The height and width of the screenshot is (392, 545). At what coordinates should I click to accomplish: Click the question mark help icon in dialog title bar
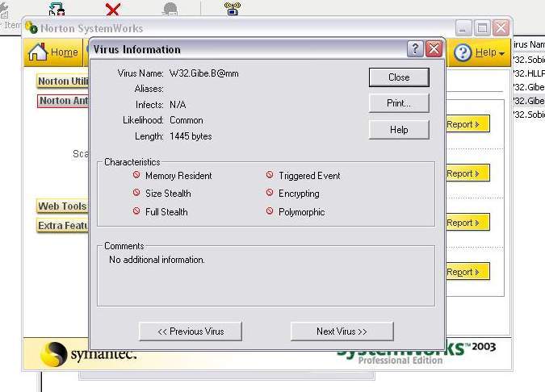(415, 49)
